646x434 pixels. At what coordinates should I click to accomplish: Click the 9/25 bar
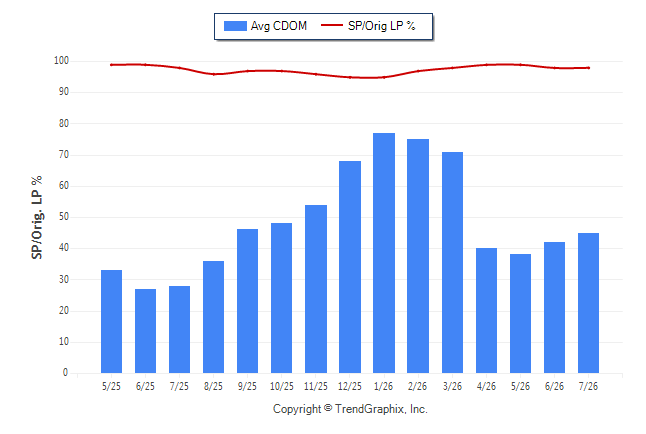coord(248,301)
